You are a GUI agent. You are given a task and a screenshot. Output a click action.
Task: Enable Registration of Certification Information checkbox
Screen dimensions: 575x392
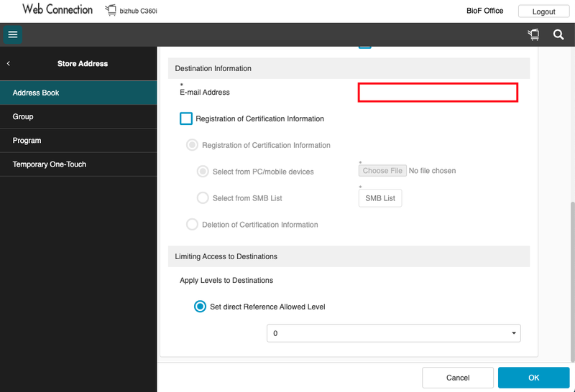(186, 118)
